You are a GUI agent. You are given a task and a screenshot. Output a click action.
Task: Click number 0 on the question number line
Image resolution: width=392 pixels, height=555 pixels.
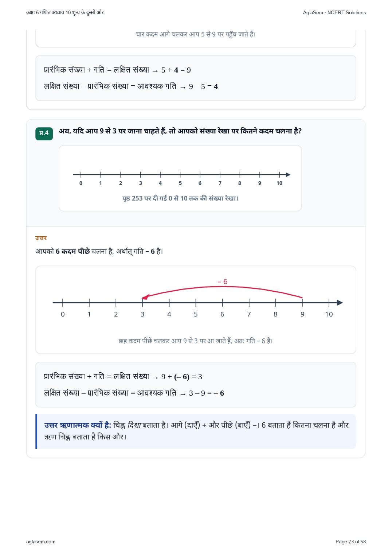(81, 183)
